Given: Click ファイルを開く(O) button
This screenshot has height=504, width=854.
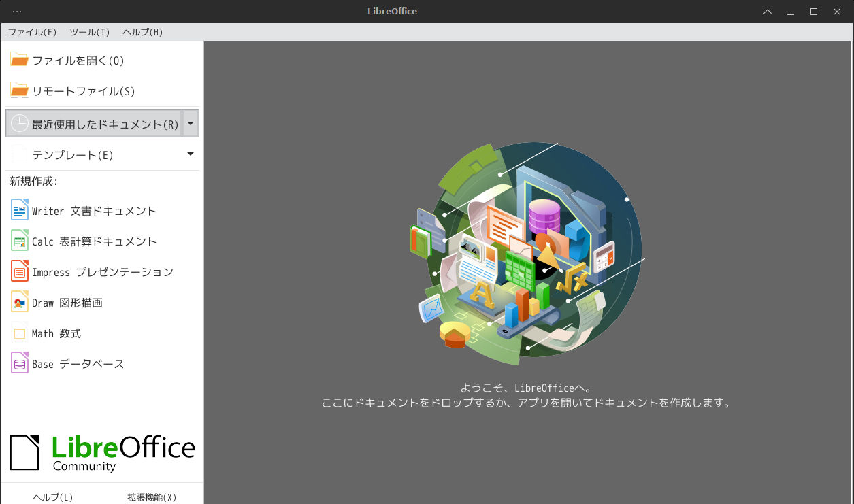Looking at the screenshot, I should point(102,60).
